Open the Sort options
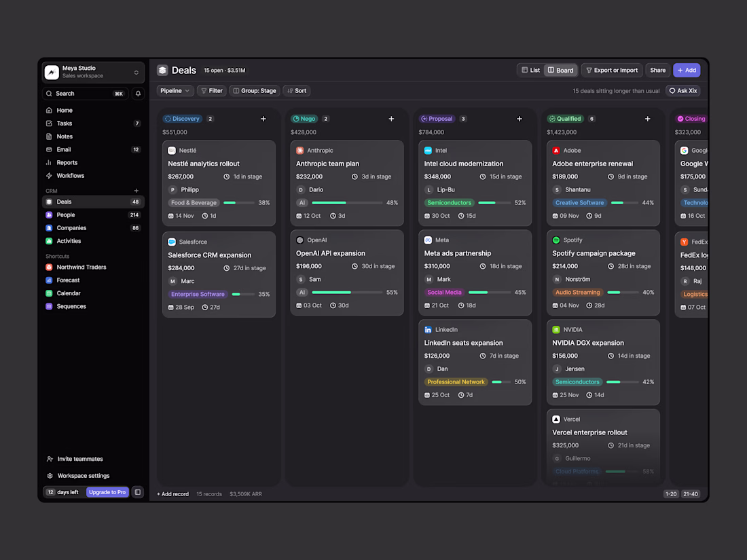This screenshot has height=560, width=747. pos(297,90)
